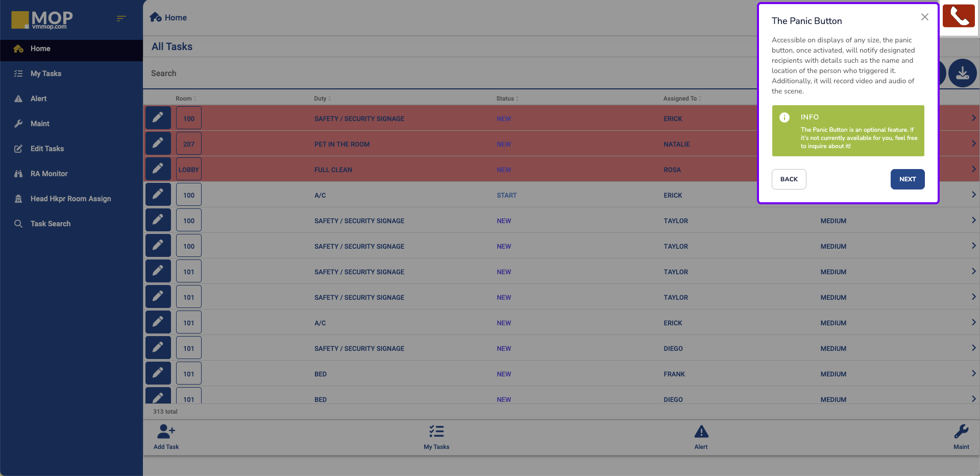Screen dimensions: 980x476
Task: Click the Search input field
Action: [449, 74]
